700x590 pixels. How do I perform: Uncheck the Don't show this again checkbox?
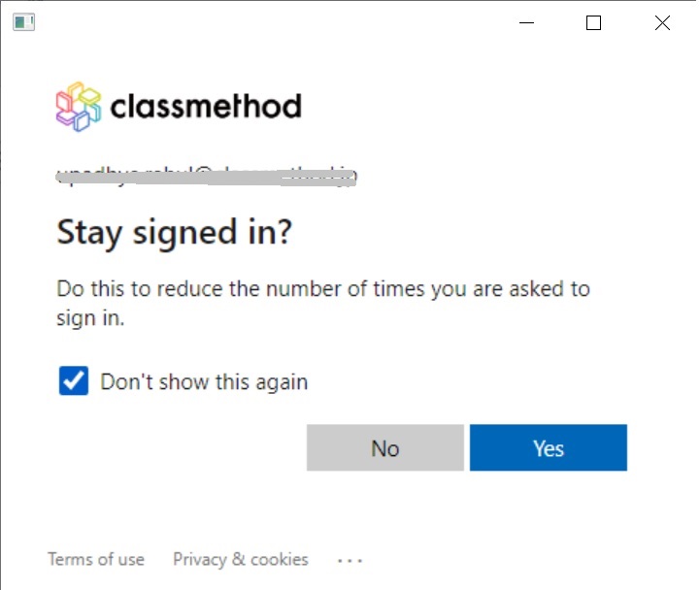coord(74,380)
